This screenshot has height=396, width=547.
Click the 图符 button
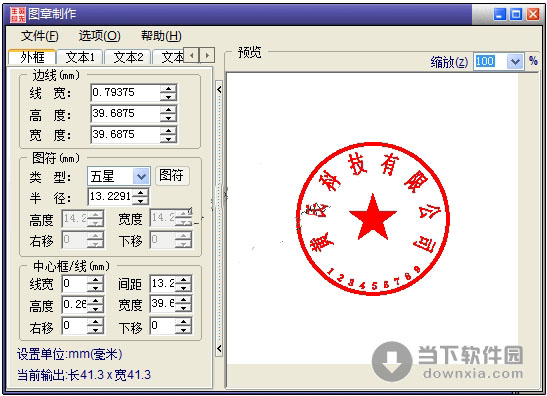coord(171,175)
